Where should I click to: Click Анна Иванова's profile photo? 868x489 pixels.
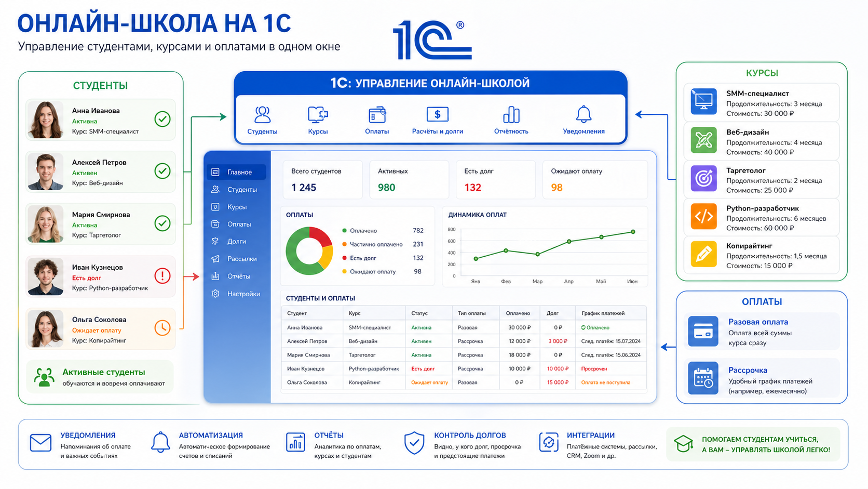point(46,120)
